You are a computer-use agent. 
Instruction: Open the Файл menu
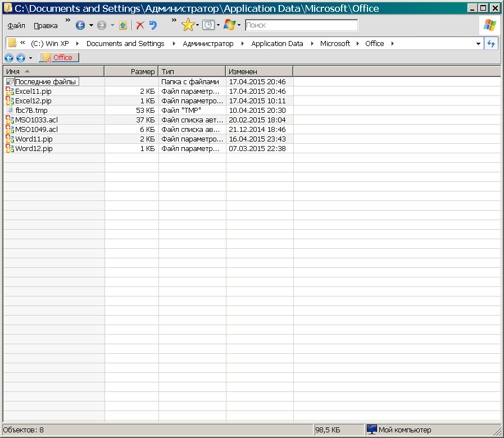coord(16,26)
